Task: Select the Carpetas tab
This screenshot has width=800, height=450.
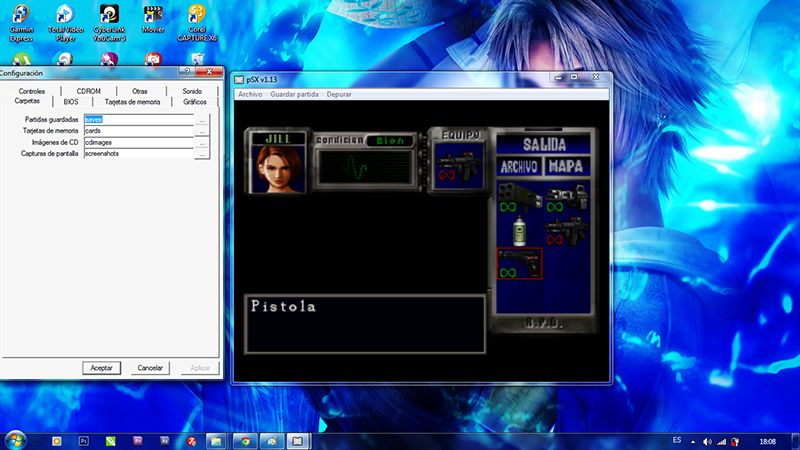Action: click(x=27, y=101)
